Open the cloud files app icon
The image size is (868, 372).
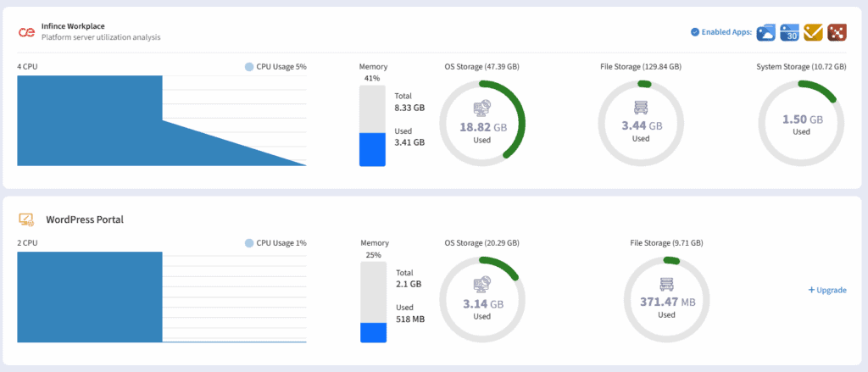click(x=765, y=32)
